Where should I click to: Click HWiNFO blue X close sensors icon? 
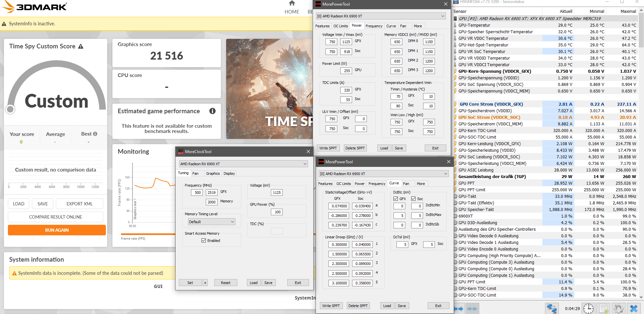coord(633,308)
